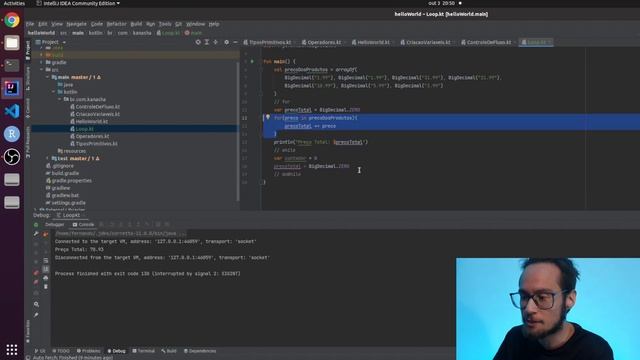Switch to ControleDeFluxo.kt editor tab
The width and height of the screenshot is (640, 360).
pos(488,42)
